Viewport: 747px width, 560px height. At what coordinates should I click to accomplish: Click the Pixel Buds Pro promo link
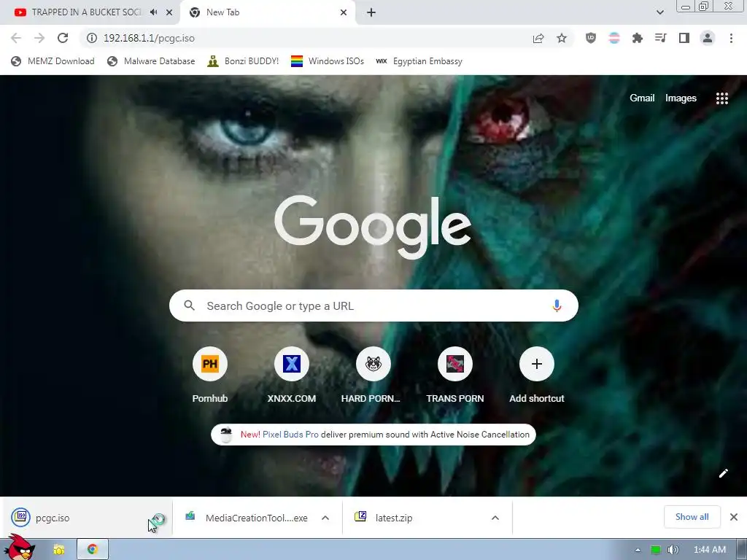point(290,435)
